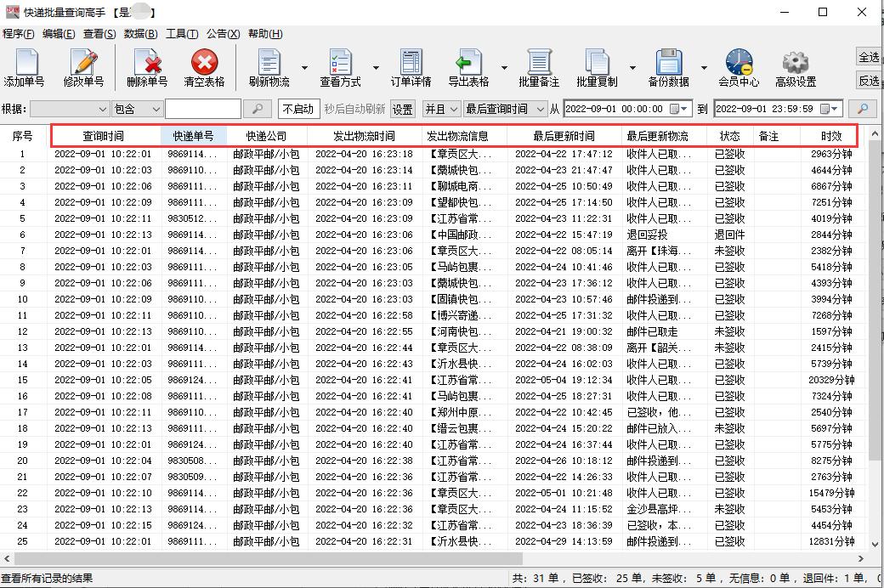Click the 刷新物流 (Refresh Logistics) icon
The width and height of the screenshot is (884, 588).
pos(272,67)
